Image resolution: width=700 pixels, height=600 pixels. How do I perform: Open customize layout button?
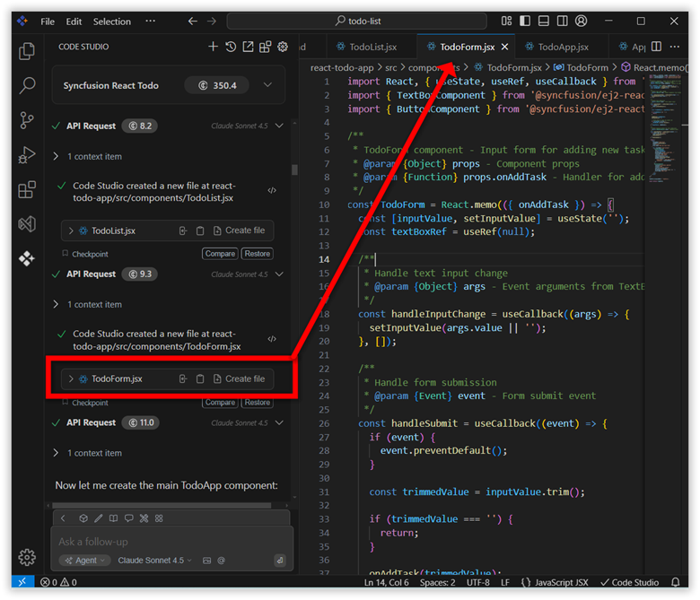coord(506,21)
